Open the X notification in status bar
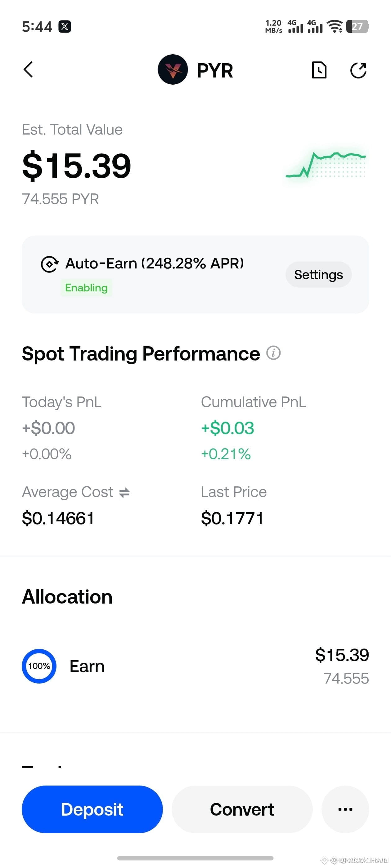The height and width of the screenshot is (868, 391). 65,26
